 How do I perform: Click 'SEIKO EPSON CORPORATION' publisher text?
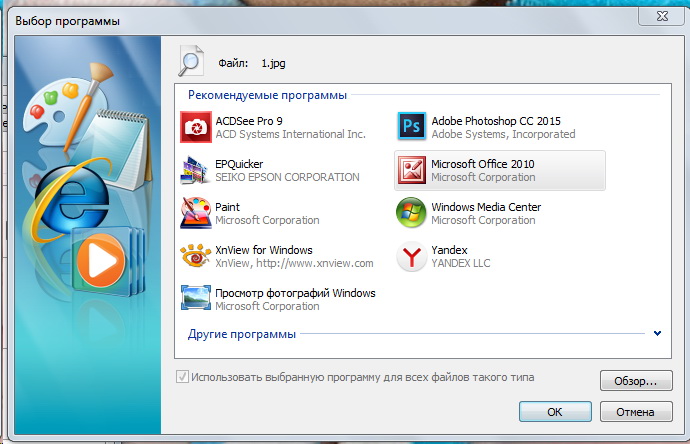pos(287,177)
